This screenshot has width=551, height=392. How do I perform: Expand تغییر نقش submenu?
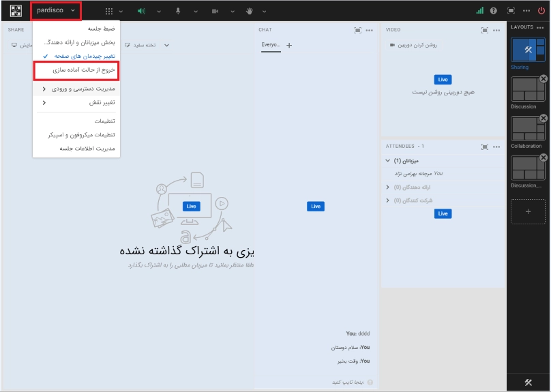click(x=76, y=102)
